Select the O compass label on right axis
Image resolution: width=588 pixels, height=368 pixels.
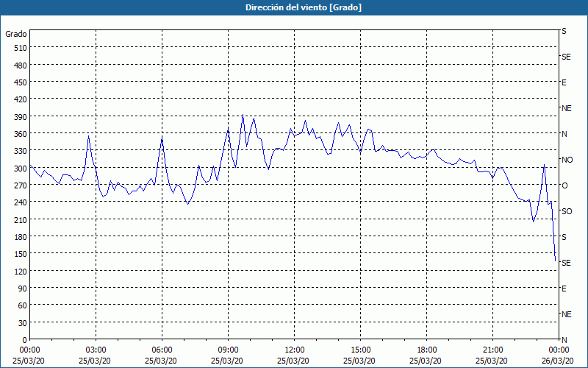tap(564, 185)
